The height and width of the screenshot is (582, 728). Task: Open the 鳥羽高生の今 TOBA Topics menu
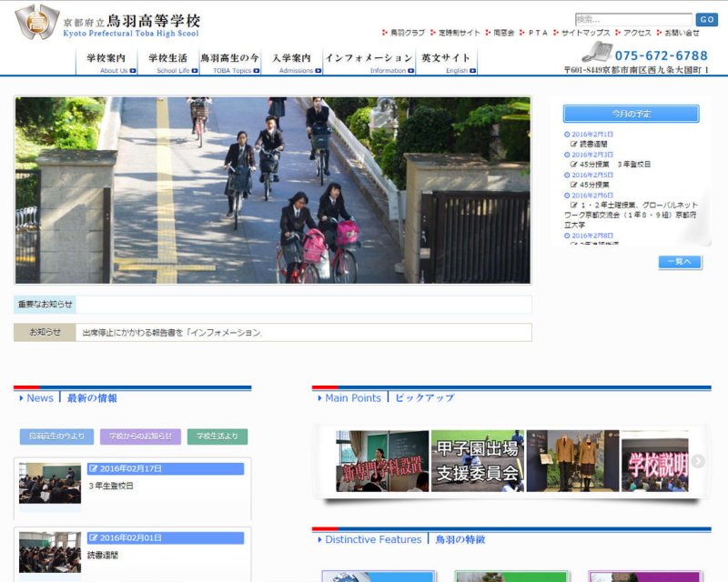[x=229, y=62]
